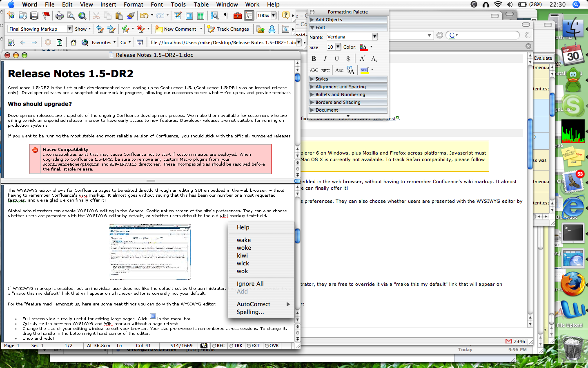Expand the Alignment and Spacing section
The height and width of the screenshot is (368, 588).
(348, 87)
